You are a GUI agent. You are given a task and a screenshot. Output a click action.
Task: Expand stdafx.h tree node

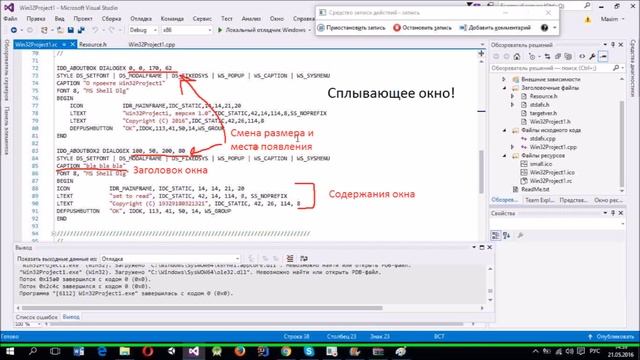[513, 105]
